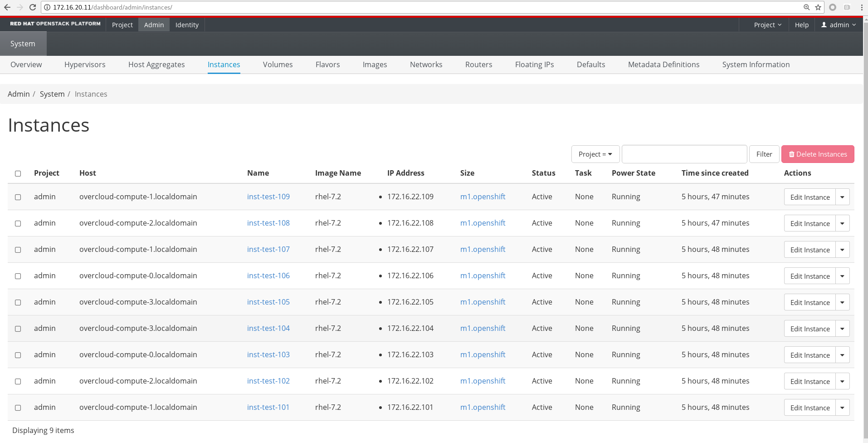
Task: Click the Filter button
Action: [x=764, y=154]
